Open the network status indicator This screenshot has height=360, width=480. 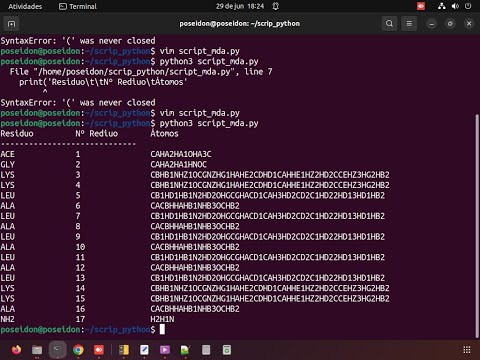pyautogui.click(x=442, y=6)
